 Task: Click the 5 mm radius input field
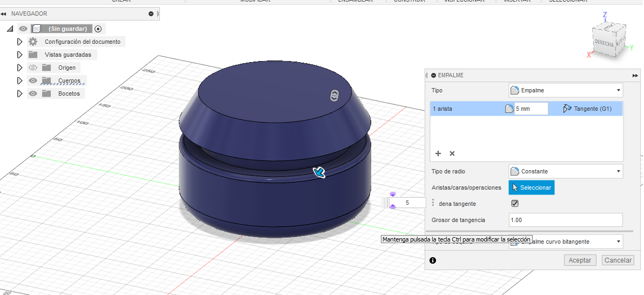531,109
